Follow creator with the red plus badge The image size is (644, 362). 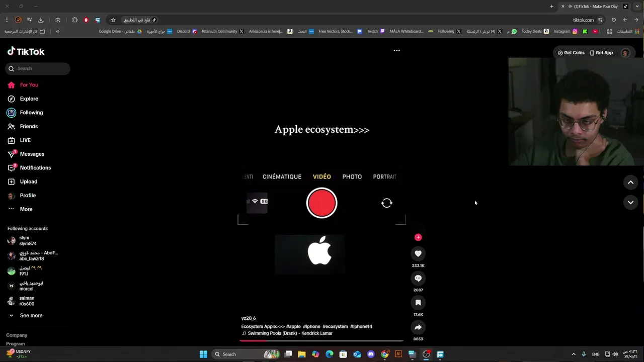418,237
